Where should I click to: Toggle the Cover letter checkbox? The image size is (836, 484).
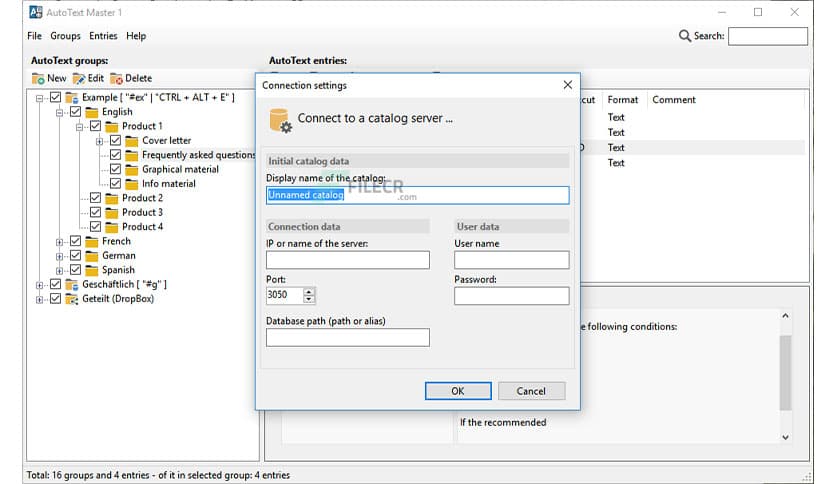[116, 140]
